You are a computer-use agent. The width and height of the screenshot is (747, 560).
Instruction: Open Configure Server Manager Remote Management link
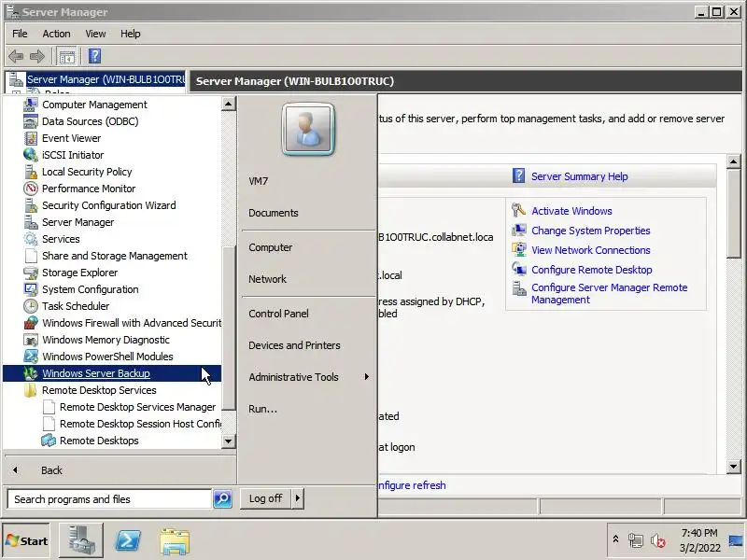610,293
